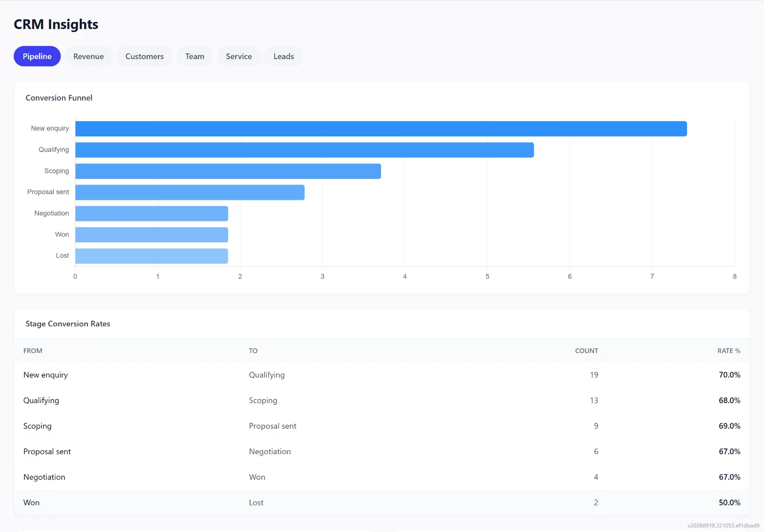764x532 pixels.
Task: Click count value 9
Action: click(596, 426)
